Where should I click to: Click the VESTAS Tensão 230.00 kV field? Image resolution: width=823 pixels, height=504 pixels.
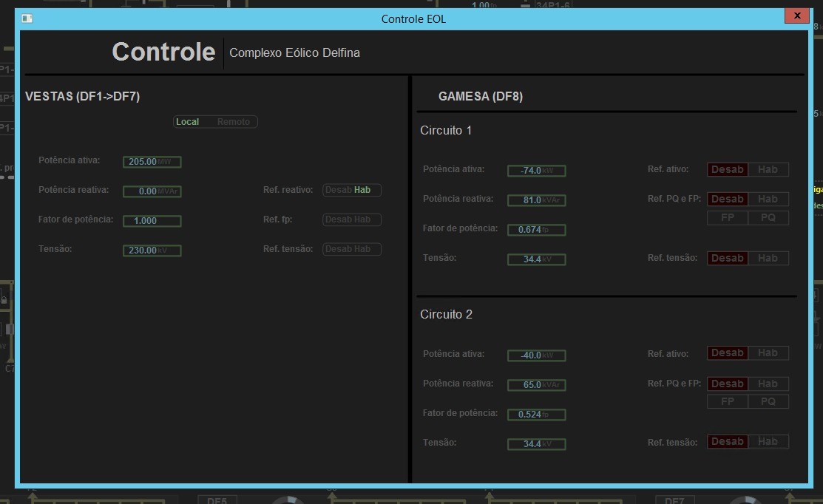click(152, 251)
